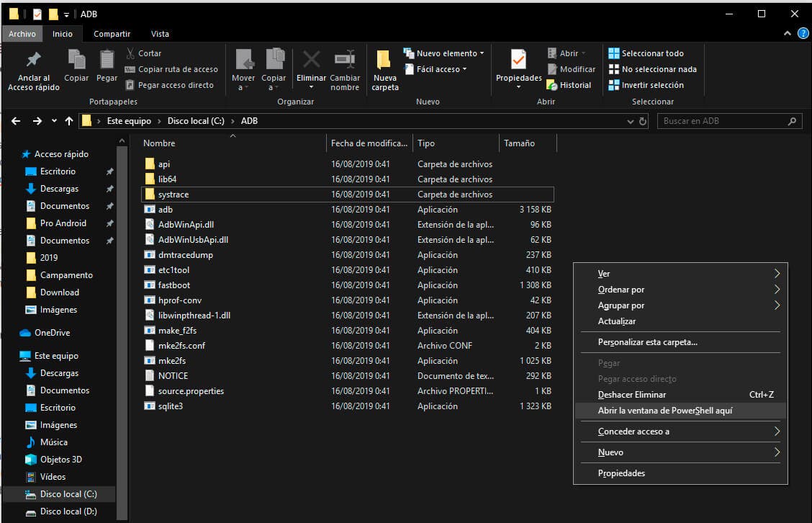
Task: Select Disco local (D:) in the sidebar
Action: [x=68, y=511]
